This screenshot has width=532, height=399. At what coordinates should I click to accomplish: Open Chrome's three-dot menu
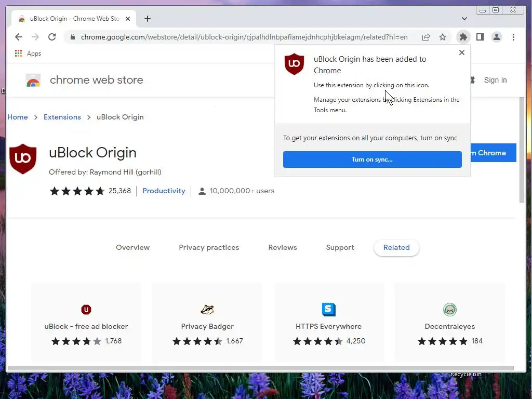point(513,37)
